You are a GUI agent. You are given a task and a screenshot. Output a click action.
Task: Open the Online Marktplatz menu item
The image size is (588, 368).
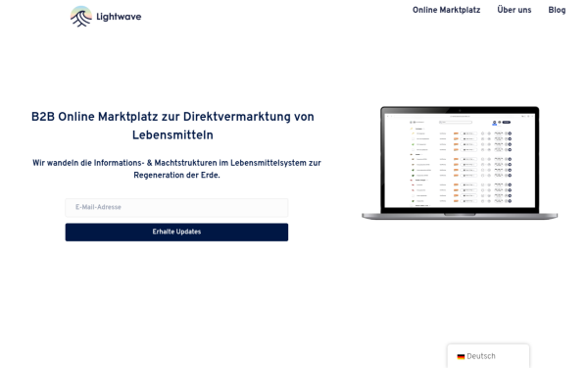pos(446,10)
